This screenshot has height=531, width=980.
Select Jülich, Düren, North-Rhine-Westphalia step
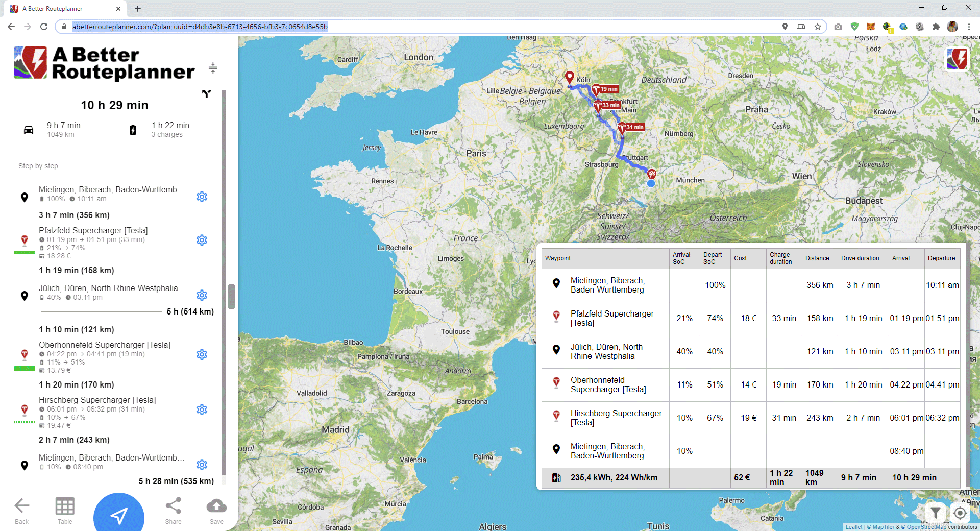tap(108, 288)
